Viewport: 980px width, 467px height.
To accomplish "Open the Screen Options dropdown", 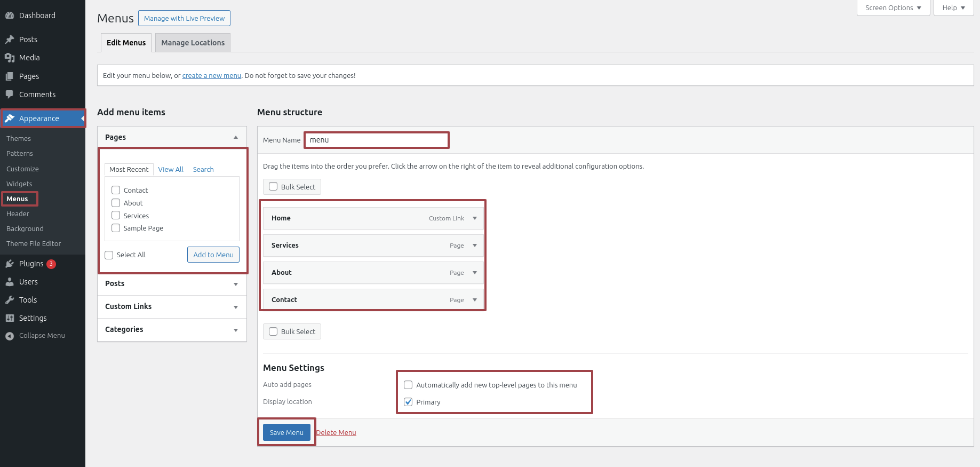I will [x=893, y=8].
